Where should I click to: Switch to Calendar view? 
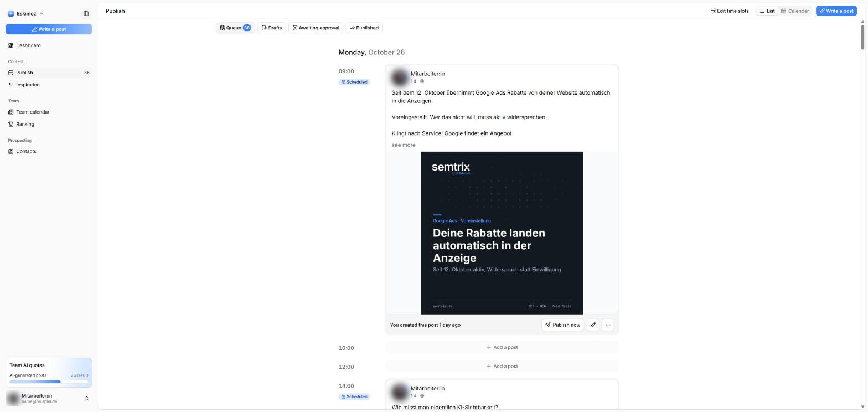(x=795, y=11)
